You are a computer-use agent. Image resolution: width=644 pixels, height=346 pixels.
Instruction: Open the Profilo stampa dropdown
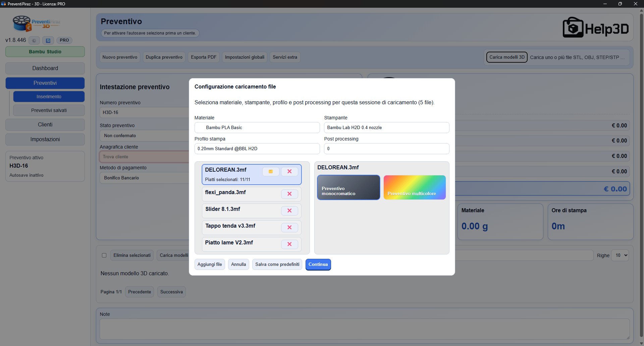[x=257, y=149]
